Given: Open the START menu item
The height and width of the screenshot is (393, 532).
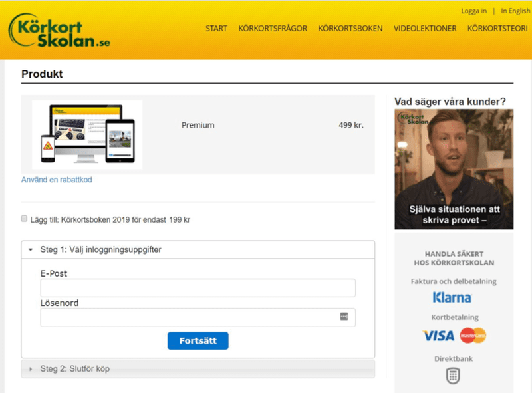Looking at the screenshot, I should pyautogui.click(x=216, y=29).
